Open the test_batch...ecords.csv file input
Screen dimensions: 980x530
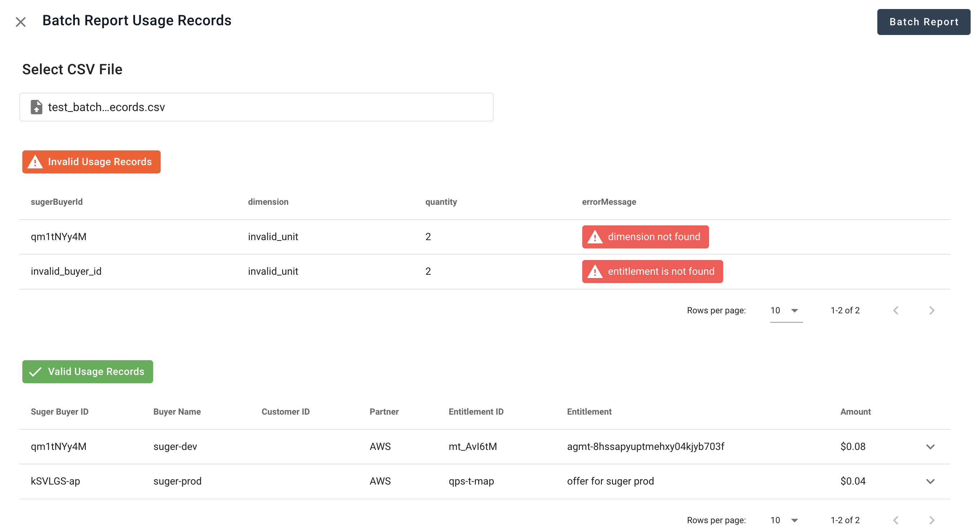pos(256,107)
